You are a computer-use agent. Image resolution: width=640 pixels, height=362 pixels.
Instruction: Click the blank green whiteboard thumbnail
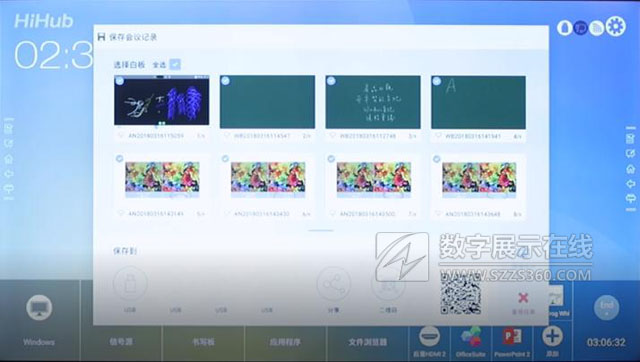267,102
